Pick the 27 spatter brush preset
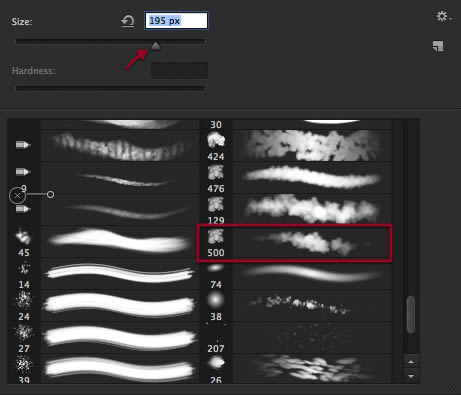This screenshot has width=461, height=395. (103, 338)
